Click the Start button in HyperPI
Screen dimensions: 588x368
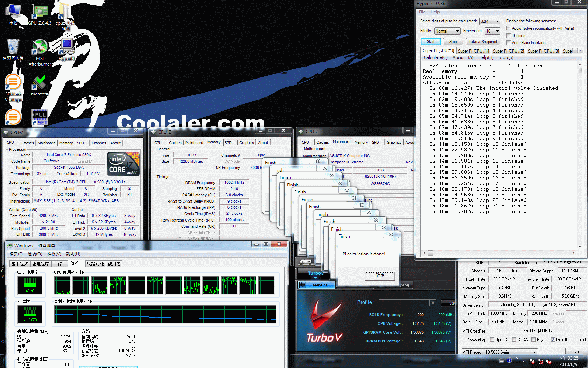click(430, 42)
